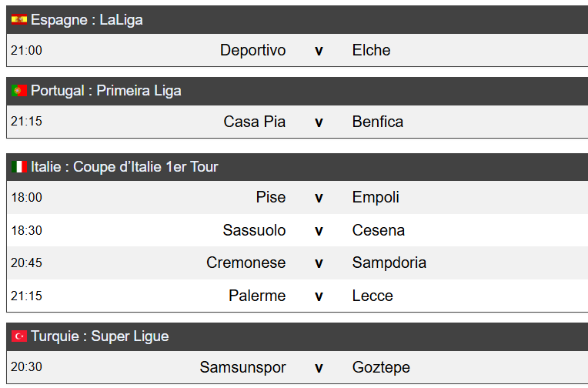Open the Cremonese v Sampdoria match

click(297, 263)
